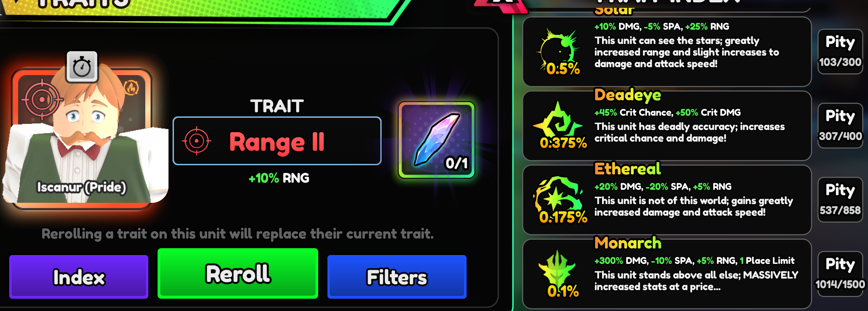Click the Monarch Pity 1014/1500 counter
Image resolution: width=868 pixels, height=311 pixels.
point(840,274)
